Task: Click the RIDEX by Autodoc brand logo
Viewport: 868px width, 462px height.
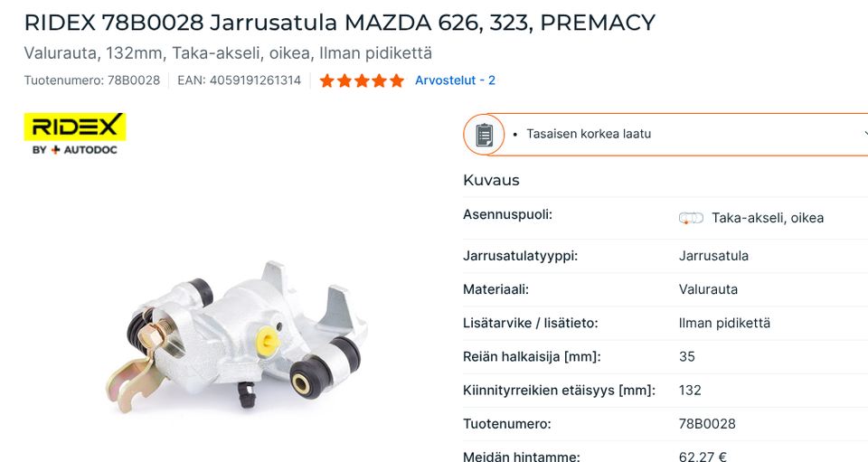Action: coord(75,134)
